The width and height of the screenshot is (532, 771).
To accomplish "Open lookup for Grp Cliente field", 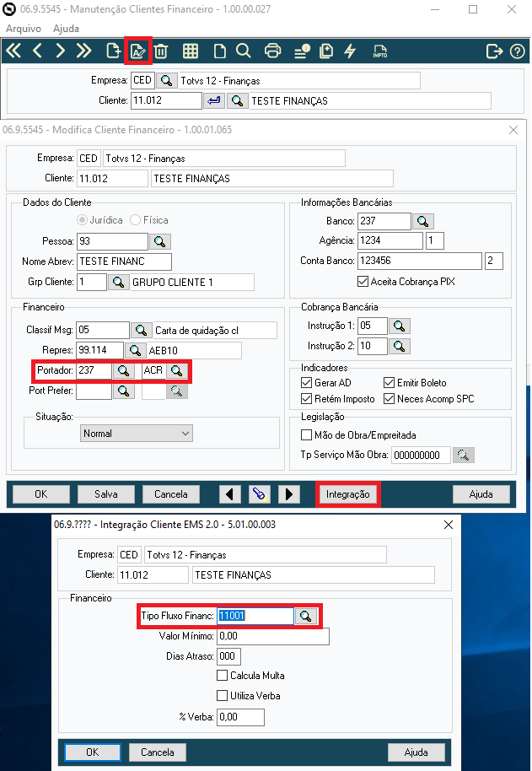I will point(118,283).
